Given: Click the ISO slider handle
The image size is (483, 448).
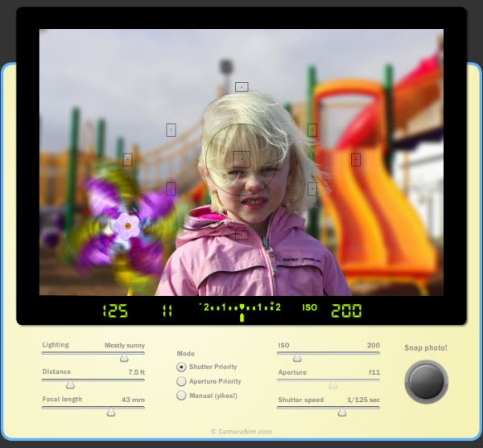Looking at the screenshot, I should pyautogui.click(x=297, y=358).
